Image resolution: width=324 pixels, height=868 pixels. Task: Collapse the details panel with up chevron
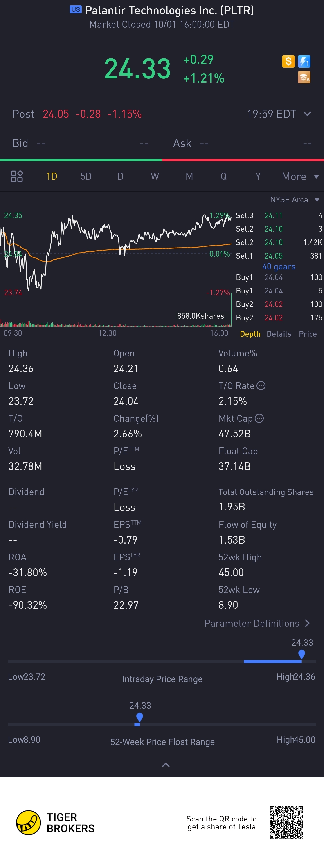coord(166,765)
